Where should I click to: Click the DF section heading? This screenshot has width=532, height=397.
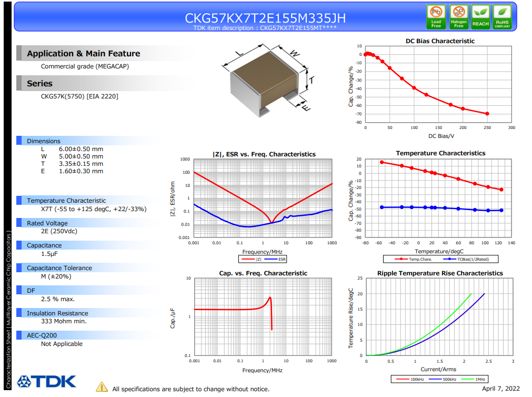coord(31,291)
